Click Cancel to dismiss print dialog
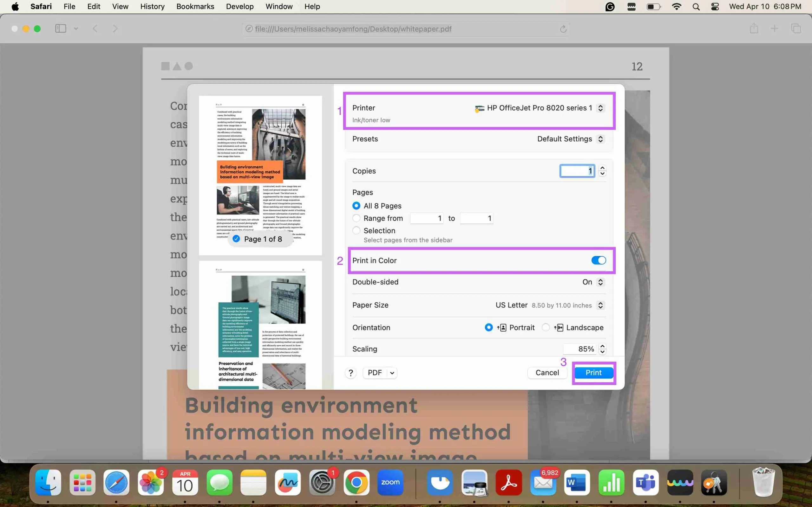 click(x=547, y=373)
